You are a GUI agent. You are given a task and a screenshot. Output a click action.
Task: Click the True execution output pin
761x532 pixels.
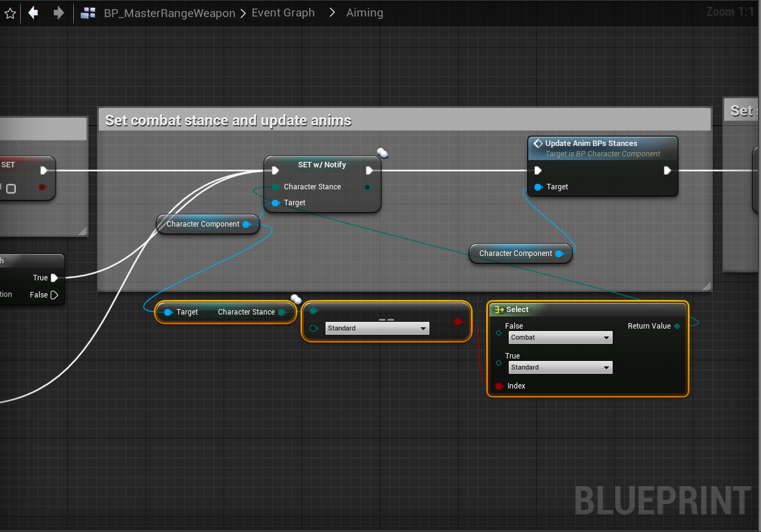[x=54, y=278]
